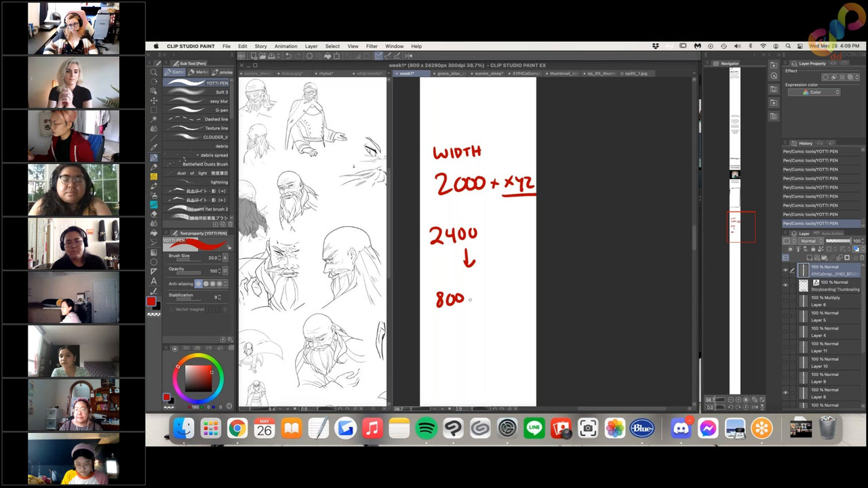Open the Filter menu
This screenshot has height=488, width=868.
click(372, 46)
